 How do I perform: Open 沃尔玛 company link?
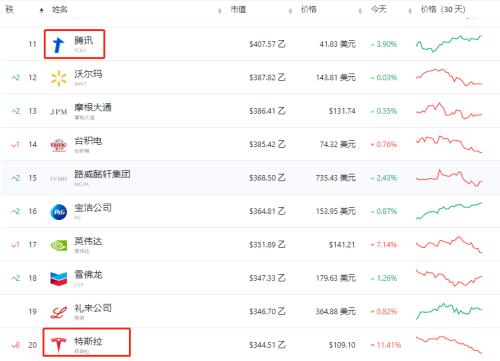(x=88, y=74)
